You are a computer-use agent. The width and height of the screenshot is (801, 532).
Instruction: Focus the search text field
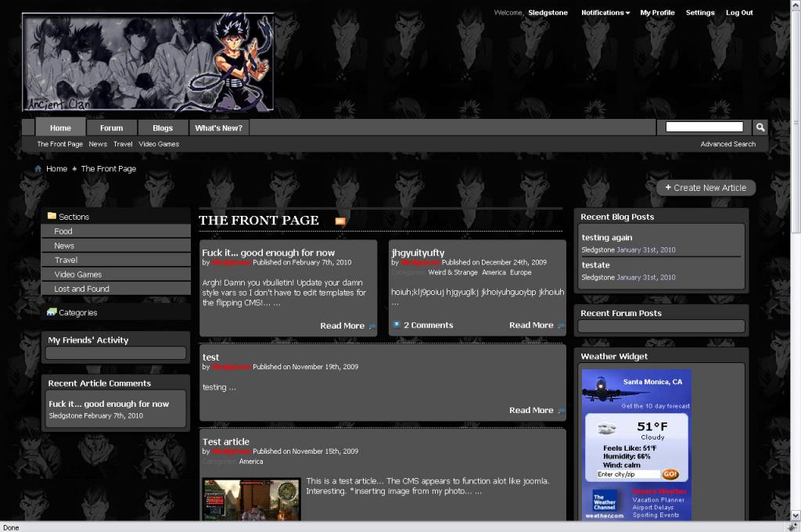click(705, 127)
